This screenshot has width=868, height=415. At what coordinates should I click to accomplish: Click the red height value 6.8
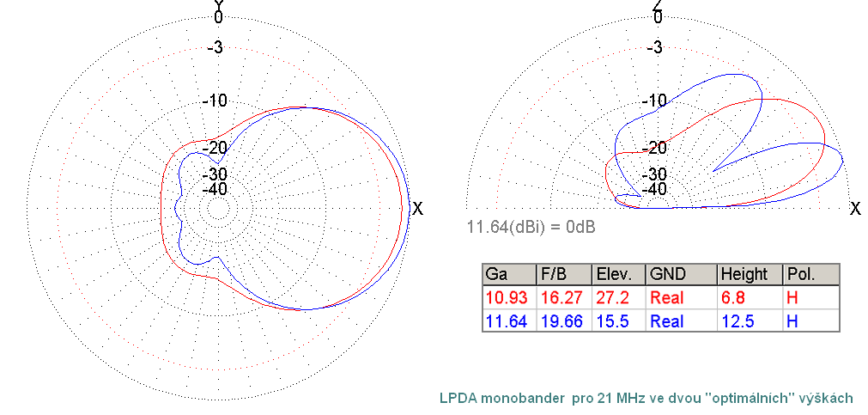coord(732,297)
